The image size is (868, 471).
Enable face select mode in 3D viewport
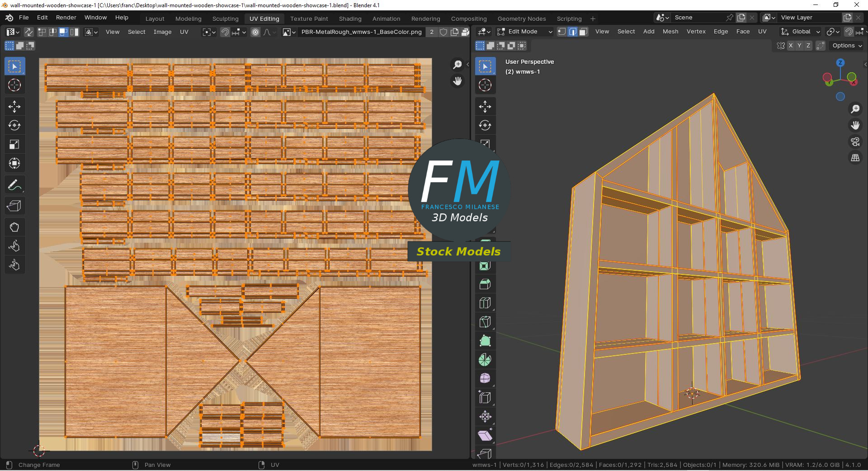pyautogui.click(x=583, y=32)
